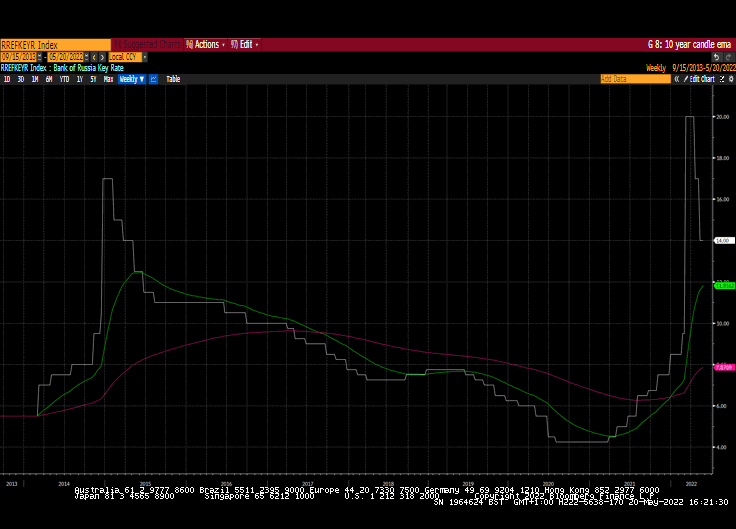The height and width of the screenshot is (529, 736).
Task: Select the YTD time range
Action: point(64,78)
